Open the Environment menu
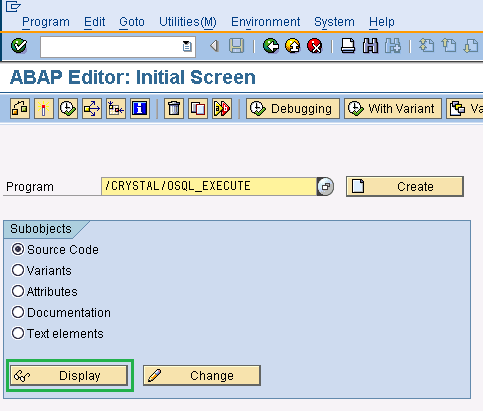The height and width of the screenshot is (411, 483). click(x=266, y=22)
